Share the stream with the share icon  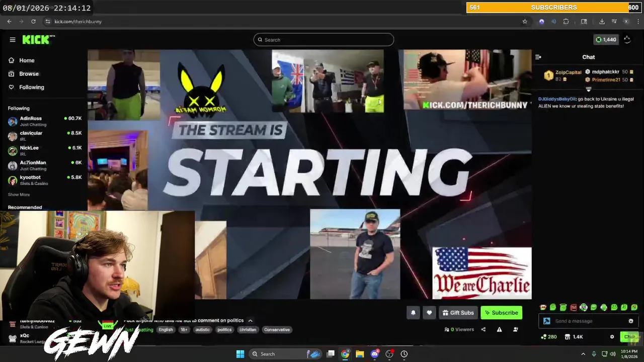point(483,330)
